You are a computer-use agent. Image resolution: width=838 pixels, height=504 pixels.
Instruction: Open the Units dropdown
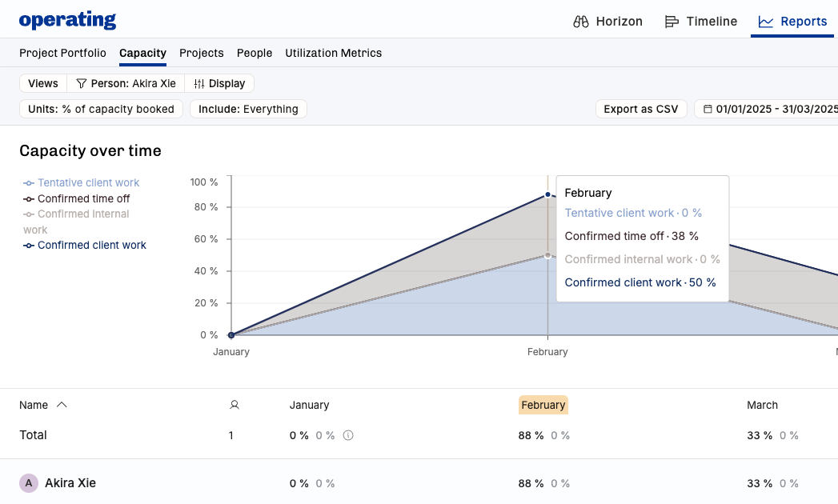click(x=101, y=110)
